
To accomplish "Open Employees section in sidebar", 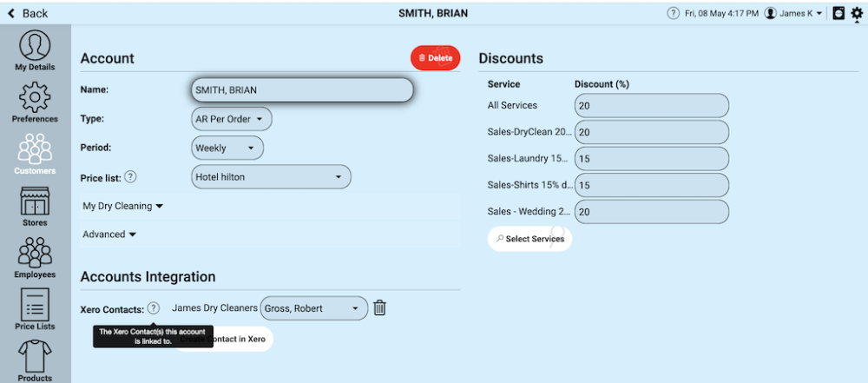I will 35,257.
